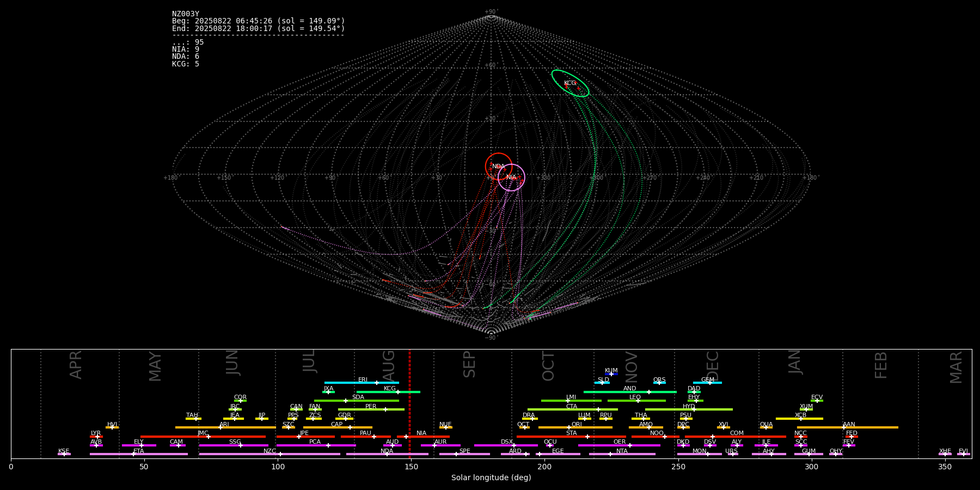Click the PAU shower label in timeline
Image resolution: width=980 pixels, height=490 pixels.
point(365,433)
